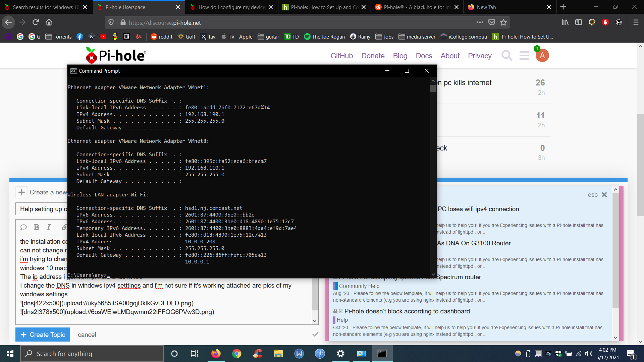The height and width of the screenshot is (362, 644).
Task: Reload the Pi-hole page
Action: click(x=36, y=22)
